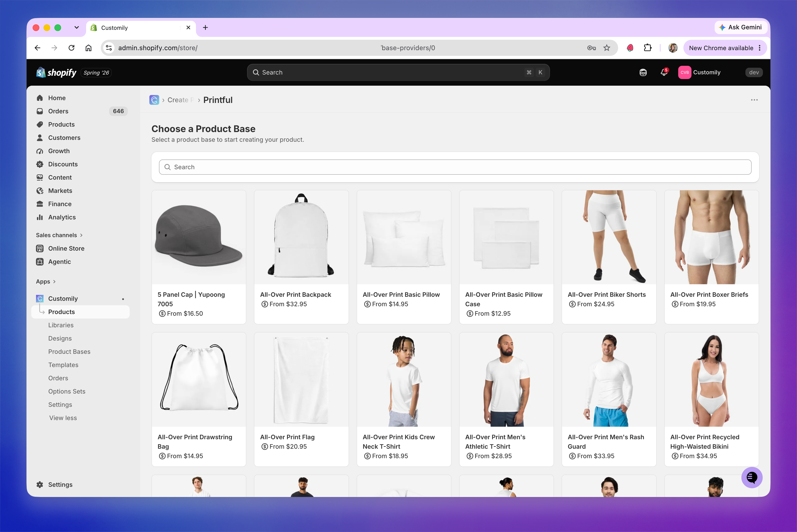Image resolution: width=797 pixels, height=532 pixels.
Task: Open the Chrome extensions puzzle icon
Action: [x=647, y=48]
